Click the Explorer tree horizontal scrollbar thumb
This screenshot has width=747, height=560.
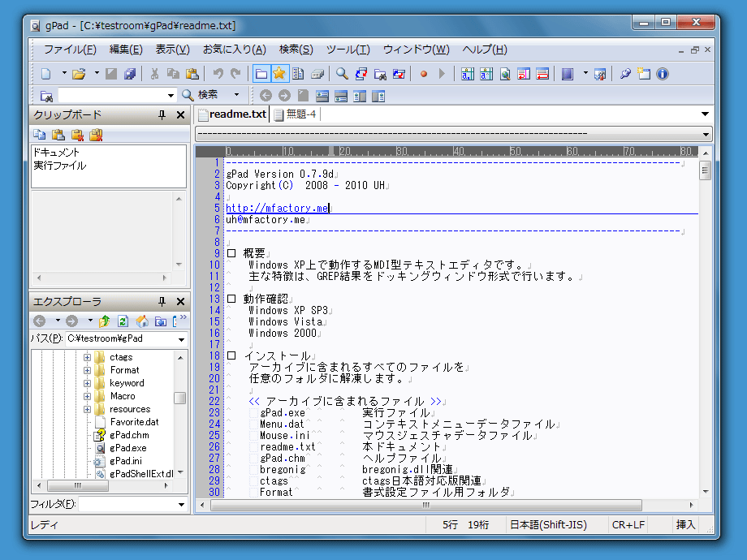coord(78,485)
